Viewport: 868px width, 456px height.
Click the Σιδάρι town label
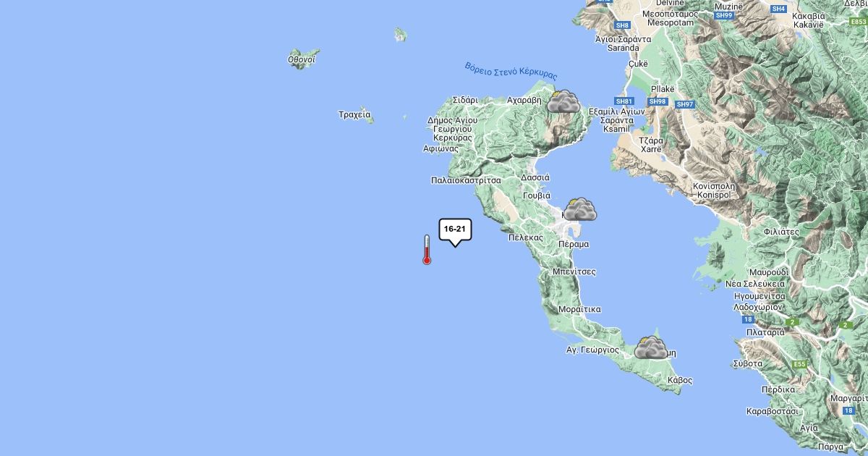[x=465, y=100]
